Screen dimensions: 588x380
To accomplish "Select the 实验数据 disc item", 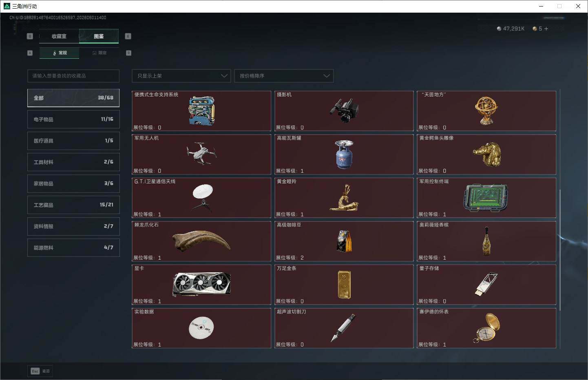I will point(201,328).
